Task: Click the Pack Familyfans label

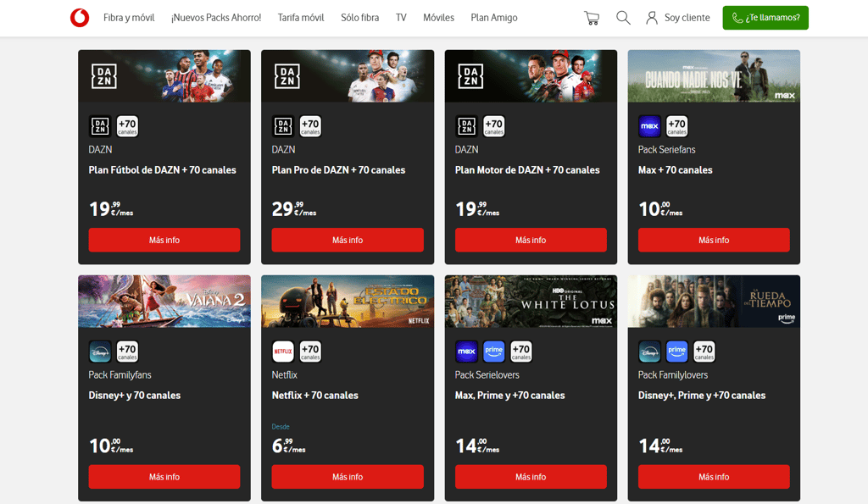Action: (x=120, y=374)
